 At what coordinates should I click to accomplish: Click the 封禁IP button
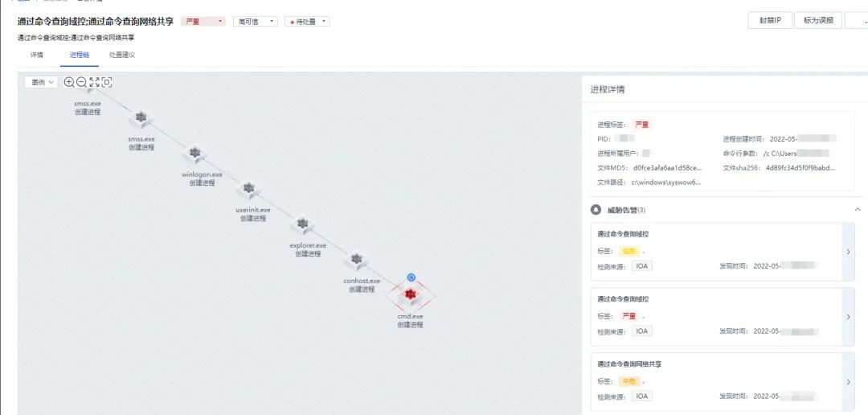coord(770,20)
